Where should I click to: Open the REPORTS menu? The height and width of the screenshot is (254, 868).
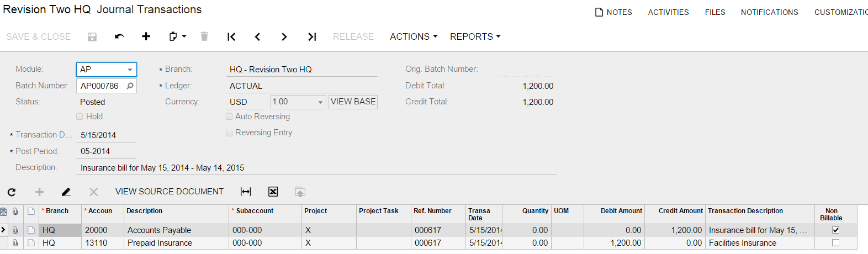pyautogui.click(x=475, y=36)
